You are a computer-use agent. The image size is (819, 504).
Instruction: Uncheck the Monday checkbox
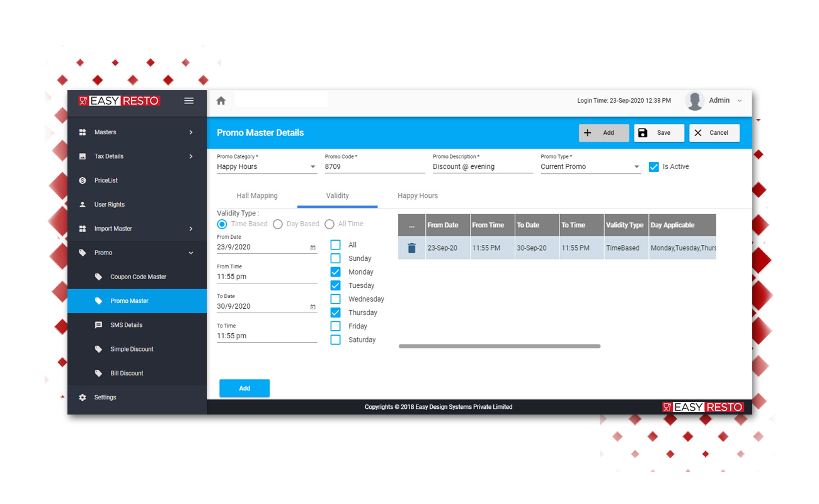coord(336,272)
